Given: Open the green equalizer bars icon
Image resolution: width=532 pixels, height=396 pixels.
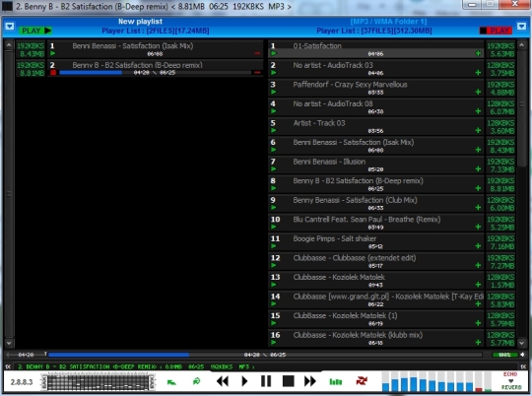Looking at the screenshot, I should 336,382.
